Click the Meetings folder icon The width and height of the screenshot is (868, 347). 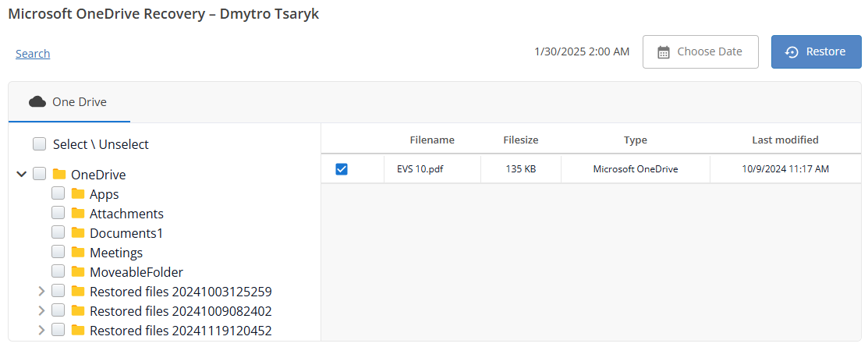(77, 253)
